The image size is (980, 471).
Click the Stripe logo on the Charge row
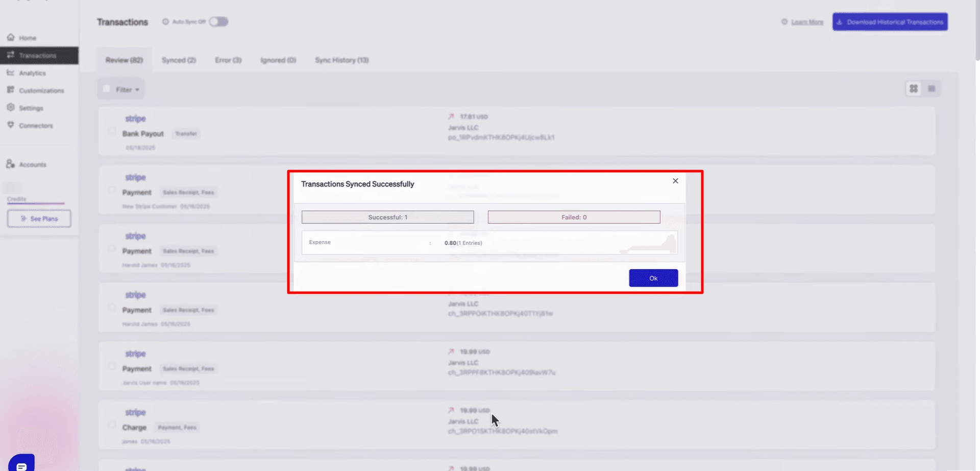135,412
